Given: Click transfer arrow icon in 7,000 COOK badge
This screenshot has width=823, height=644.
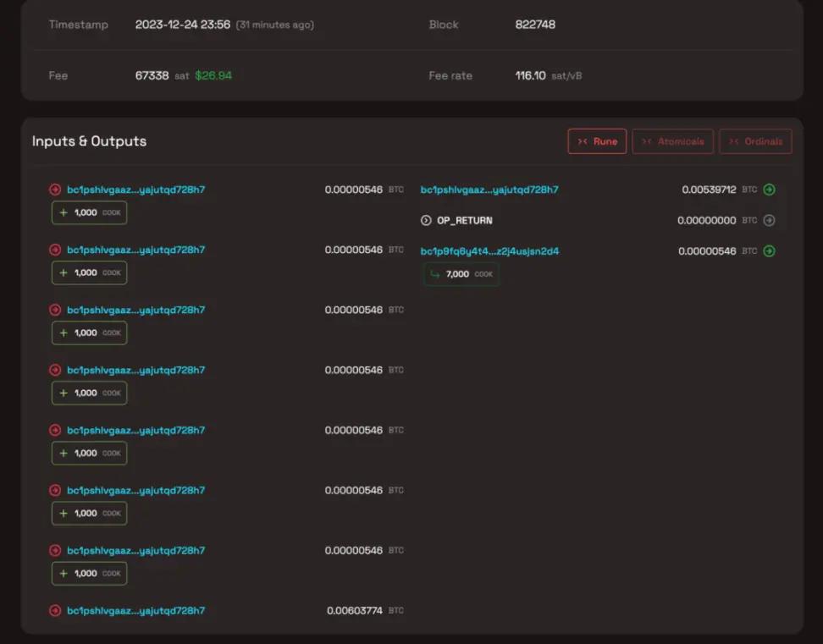Looking at the screenshot, I should tap(434, 274).
